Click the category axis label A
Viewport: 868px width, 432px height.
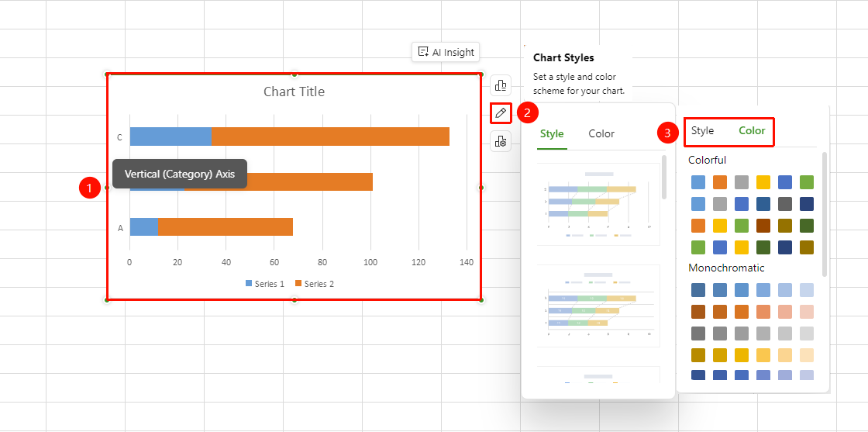click(120, 227)
